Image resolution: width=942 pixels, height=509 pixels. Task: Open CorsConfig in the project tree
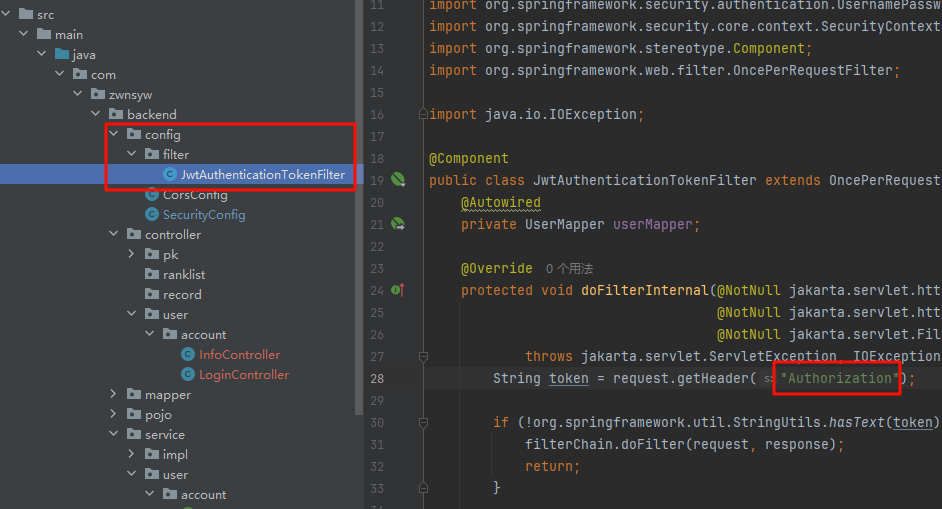tap(195, 194)
